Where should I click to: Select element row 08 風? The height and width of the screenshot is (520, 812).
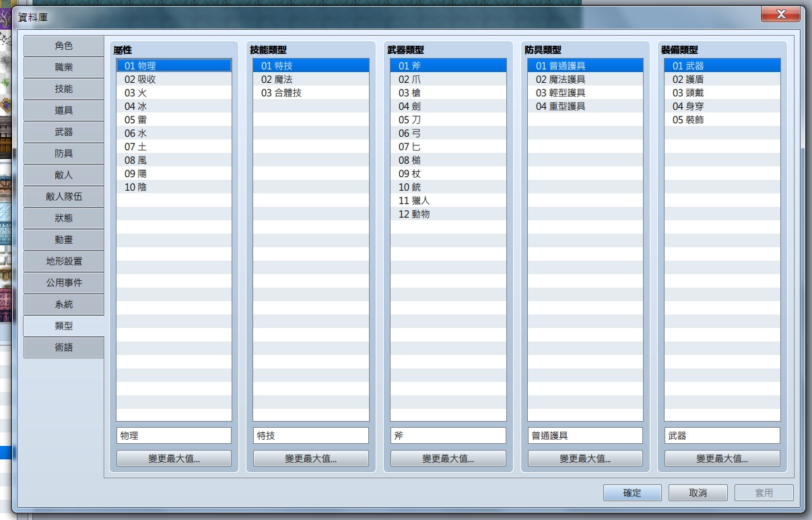pyautogui.click(x=174, y=160)
